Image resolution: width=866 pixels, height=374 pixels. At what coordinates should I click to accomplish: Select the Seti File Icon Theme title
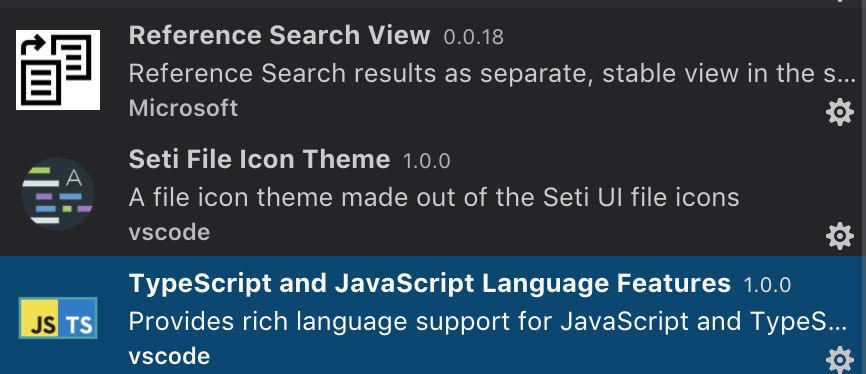(260, 160)
